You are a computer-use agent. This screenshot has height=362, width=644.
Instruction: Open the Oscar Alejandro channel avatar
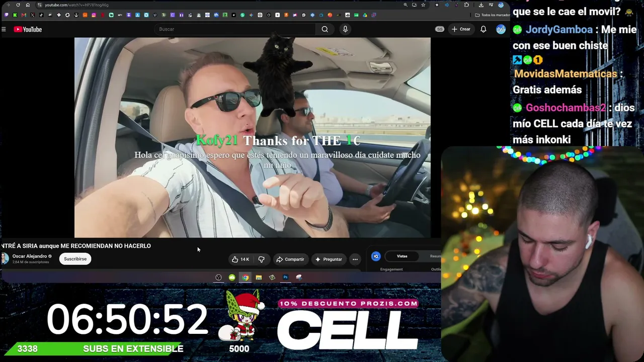[5, 259]
